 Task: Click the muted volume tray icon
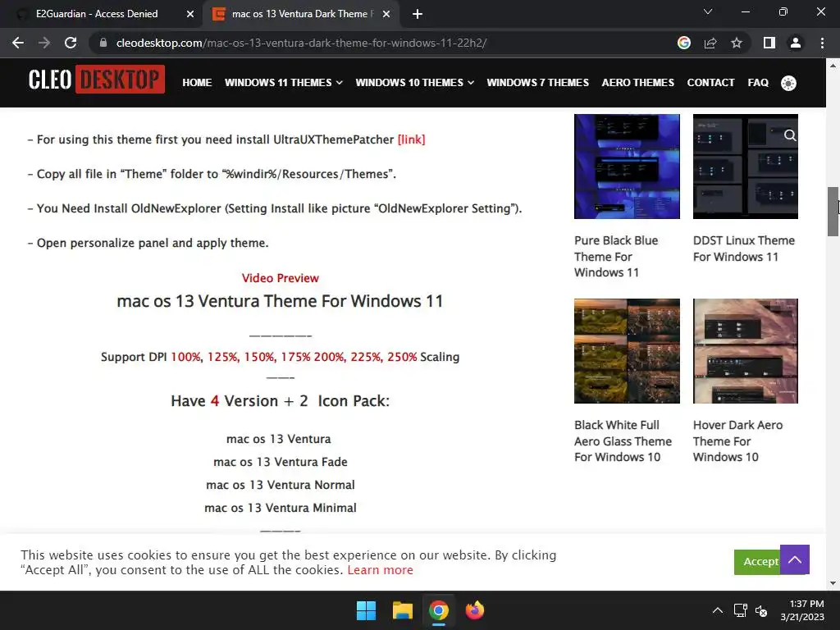(761, 610)
